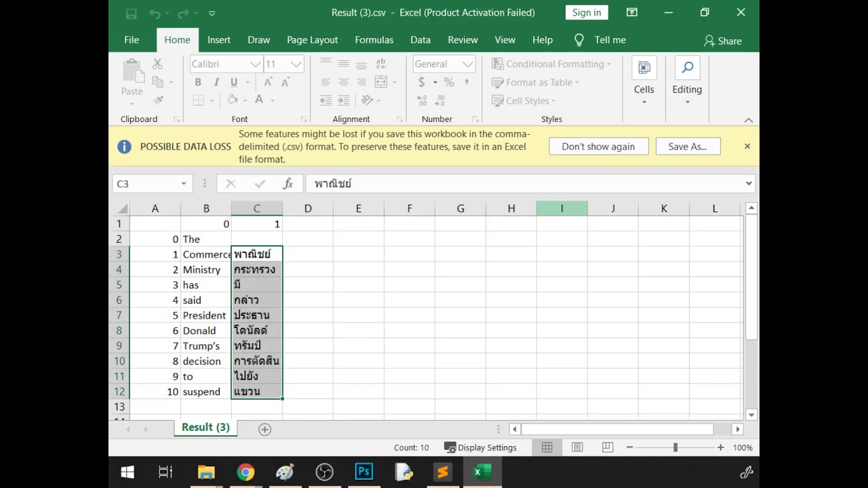Image resolution: width=868 pixels, height=488 pixels.
Task: Switch to the Page Layout tab
Action: point(312,40)
